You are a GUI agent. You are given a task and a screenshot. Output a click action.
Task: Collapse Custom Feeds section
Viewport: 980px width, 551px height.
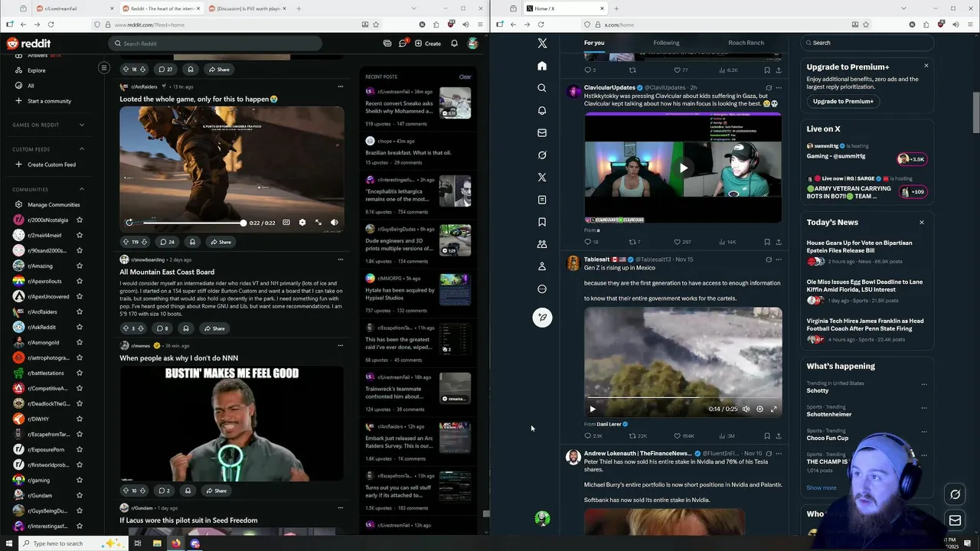(82, 149)
